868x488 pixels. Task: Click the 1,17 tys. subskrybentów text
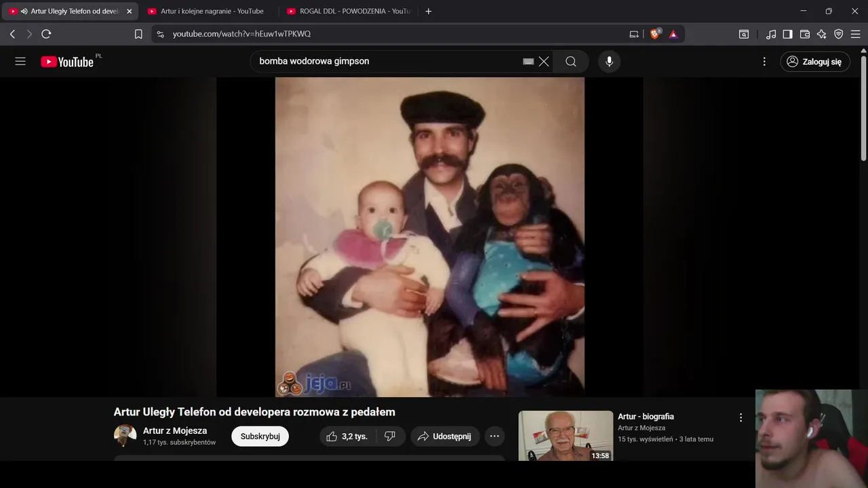pos(179,442)
